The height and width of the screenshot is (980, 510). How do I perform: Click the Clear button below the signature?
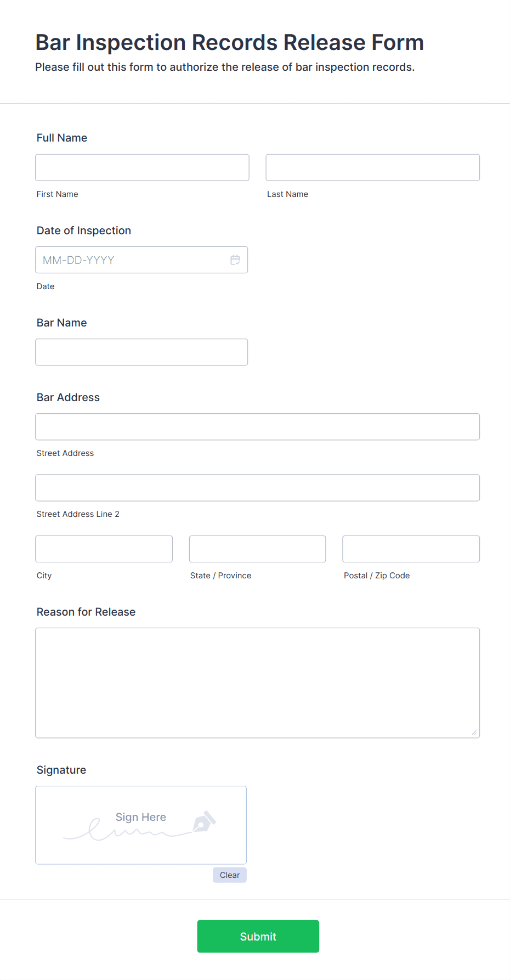(229, 875)
